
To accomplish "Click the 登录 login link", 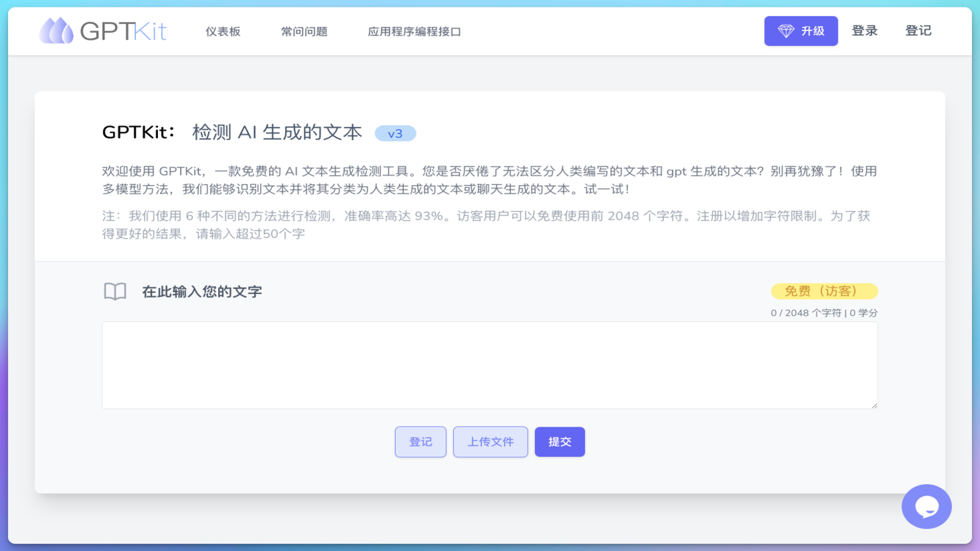I will point(864,31).
